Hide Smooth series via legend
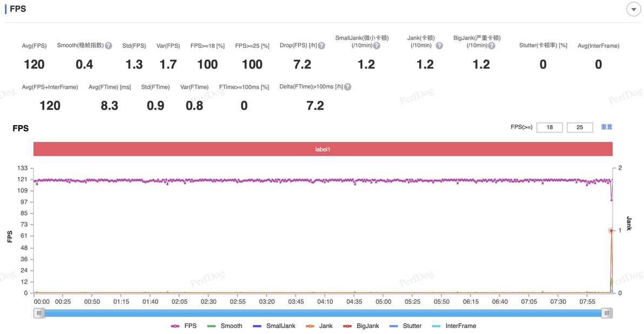The width and height of the screenshot is (644, 334). (225, 326)
